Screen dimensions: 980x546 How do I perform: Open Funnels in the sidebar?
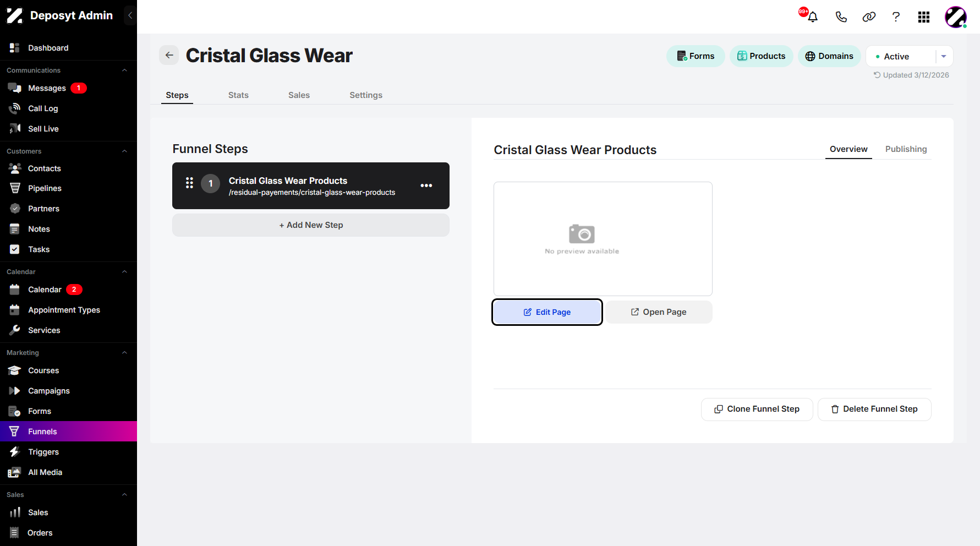point(68,432)
